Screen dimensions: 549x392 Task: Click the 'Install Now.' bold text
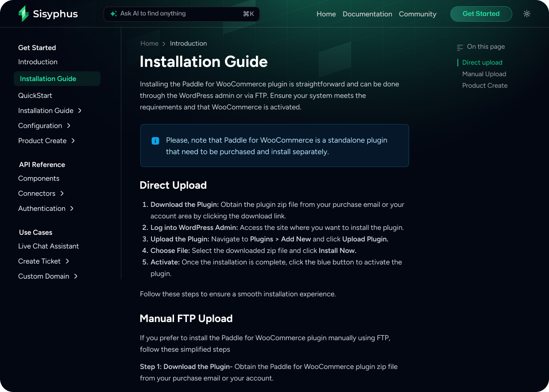point(337,251)
